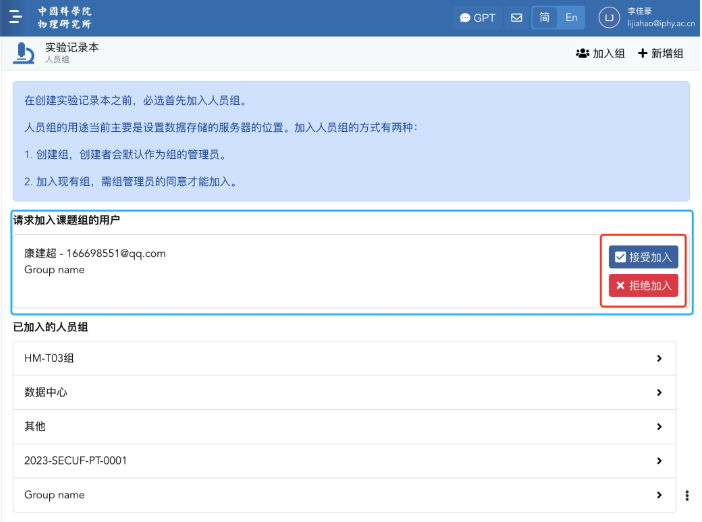Expand the 数据中心 group chevron

(658, 392)
